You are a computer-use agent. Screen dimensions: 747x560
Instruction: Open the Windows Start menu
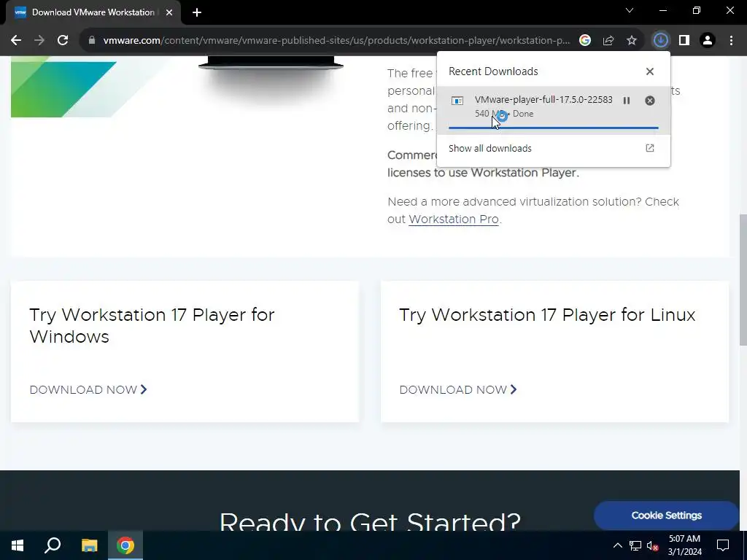[x=18, y=545]
